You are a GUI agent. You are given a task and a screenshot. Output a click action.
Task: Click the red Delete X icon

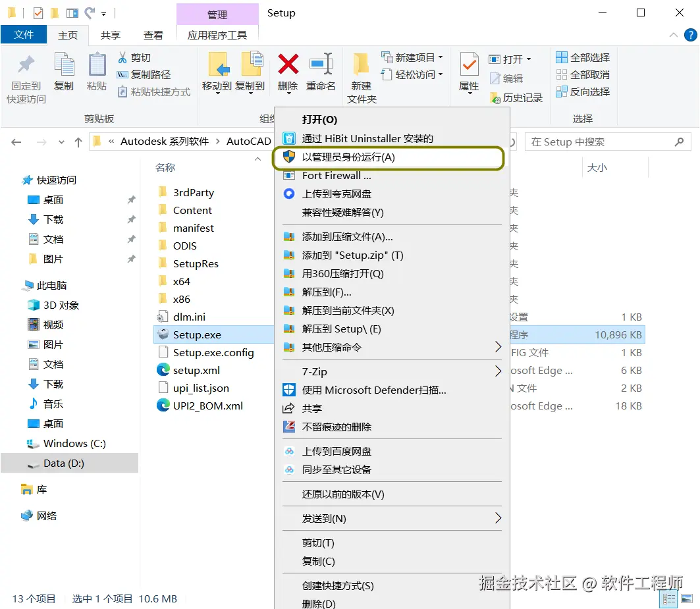288,65
